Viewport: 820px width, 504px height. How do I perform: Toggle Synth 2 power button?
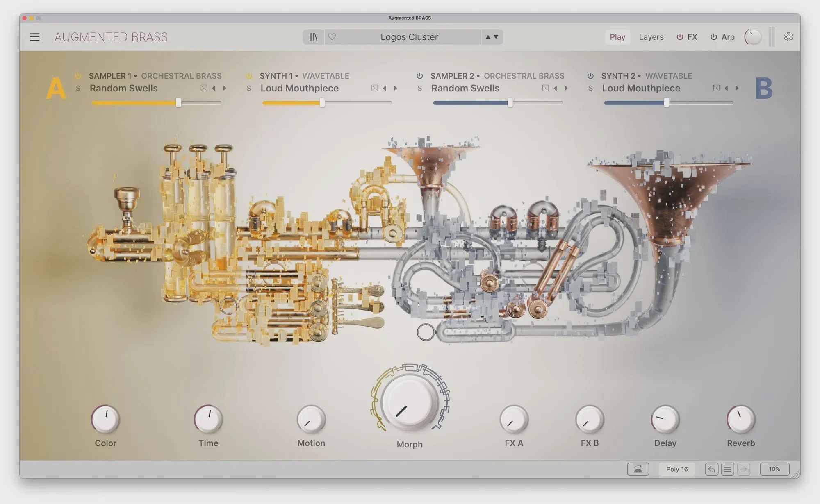click(590, 76)
